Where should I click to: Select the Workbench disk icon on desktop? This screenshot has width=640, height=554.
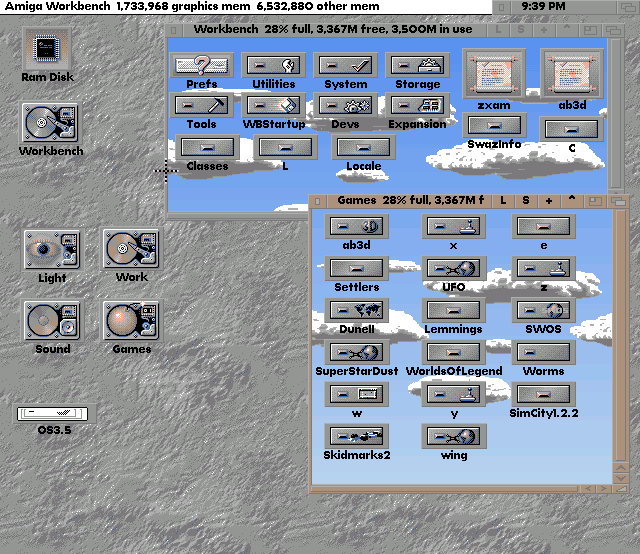[50, 123]
